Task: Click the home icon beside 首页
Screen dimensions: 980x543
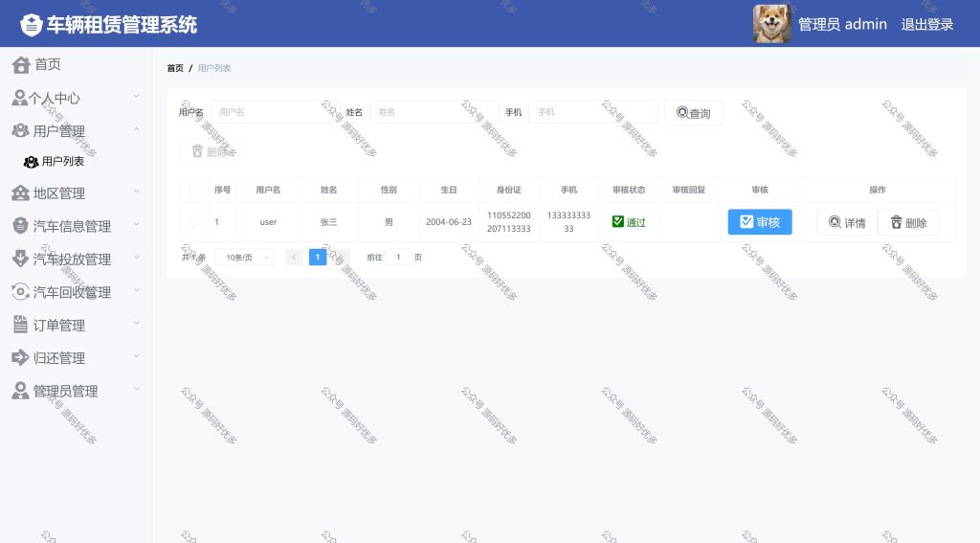Action: [x=21, y=64]
